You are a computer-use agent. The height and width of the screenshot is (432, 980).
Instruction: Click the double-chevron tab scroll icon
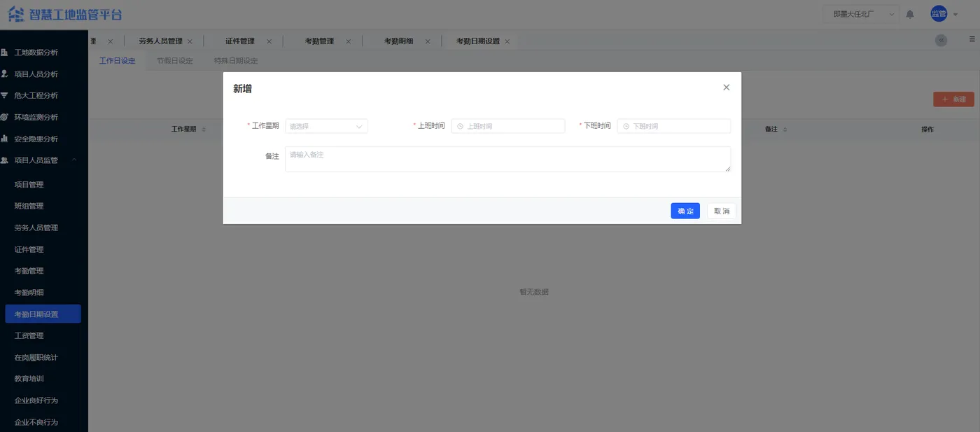coord(941,41)
